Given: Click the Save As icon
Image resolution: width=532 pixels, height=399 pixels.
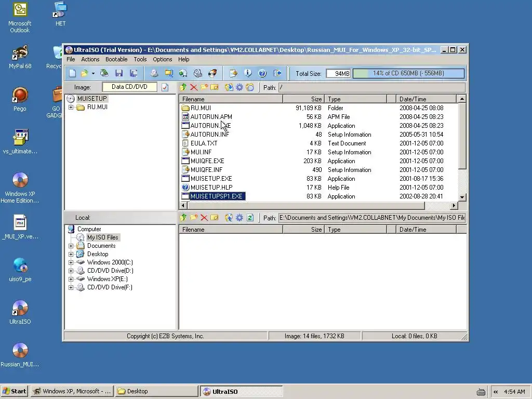Looking at the screenshot, I should coord(134,73).
